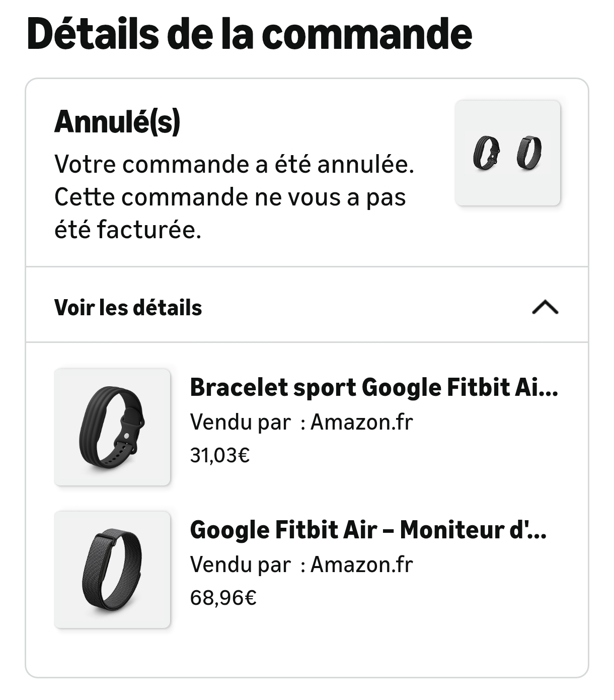The height and width of the screenshot is (700, 614).
Task: Collapse order details with the up chevron
Action: 545,307
